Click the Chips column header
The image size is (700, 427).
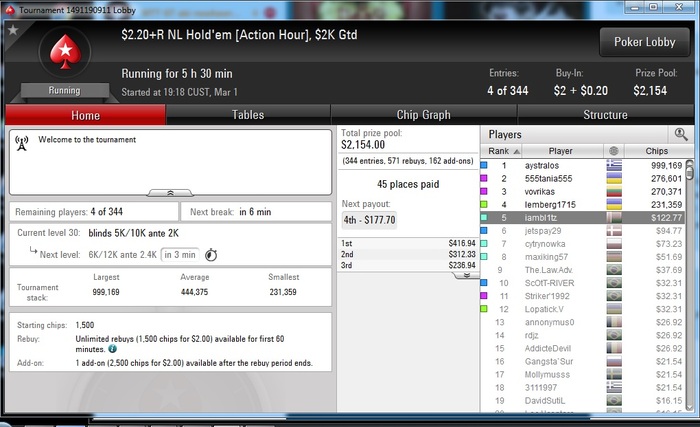pos(658,151)
